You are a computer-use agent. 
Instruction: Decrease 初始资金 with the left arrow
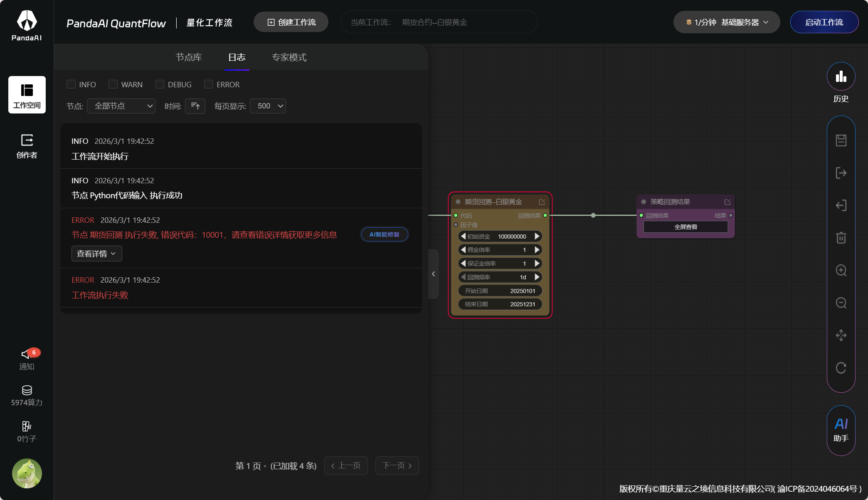[x=463, y=236]
